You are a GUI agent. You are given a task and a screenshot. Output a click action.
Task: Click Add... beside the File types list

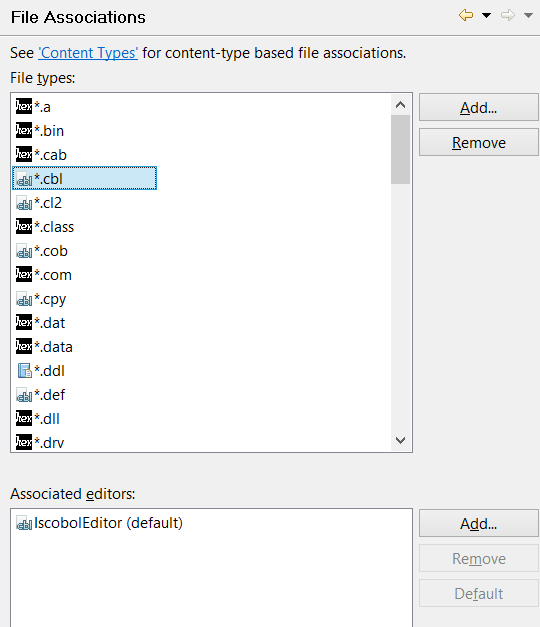479,107
